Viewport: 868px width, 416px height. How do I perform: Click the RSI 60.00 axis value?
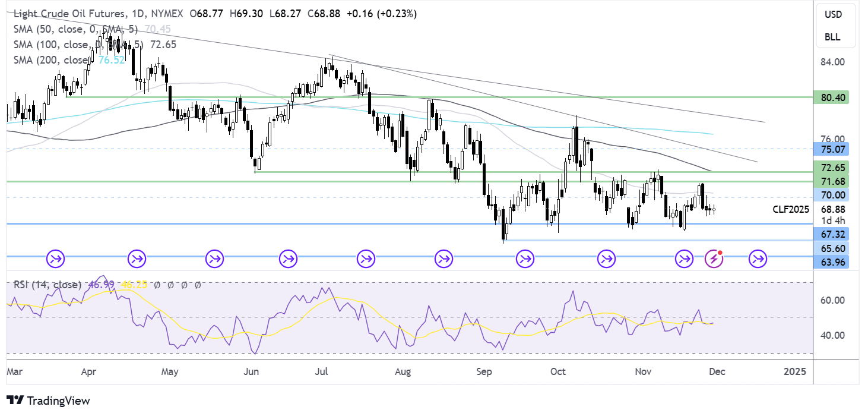click(832, 300)
